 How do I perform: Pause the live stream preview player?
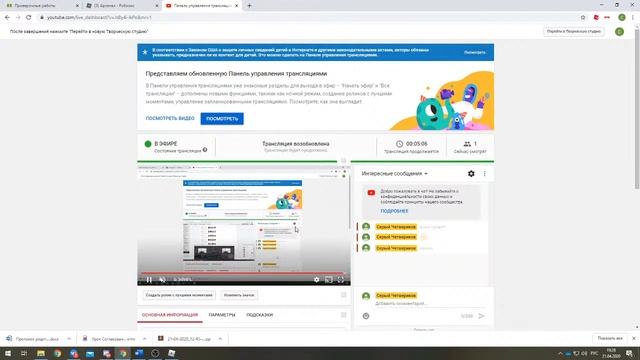point(149,280)
